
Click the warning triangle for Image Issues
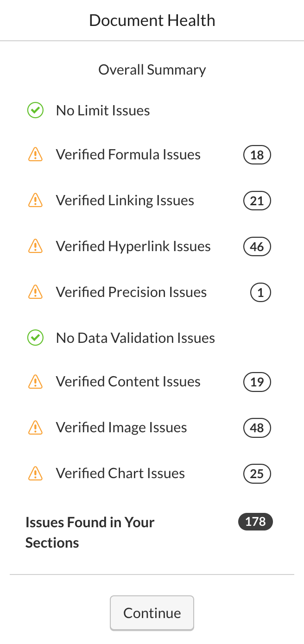pyautogui.click(x=35, y=427)
